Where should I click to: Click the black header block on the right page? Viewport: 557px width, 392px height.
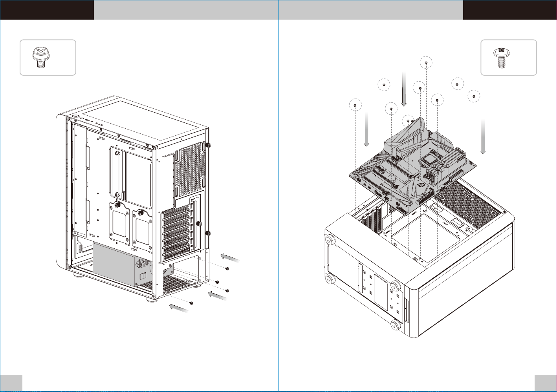[510, 9]
